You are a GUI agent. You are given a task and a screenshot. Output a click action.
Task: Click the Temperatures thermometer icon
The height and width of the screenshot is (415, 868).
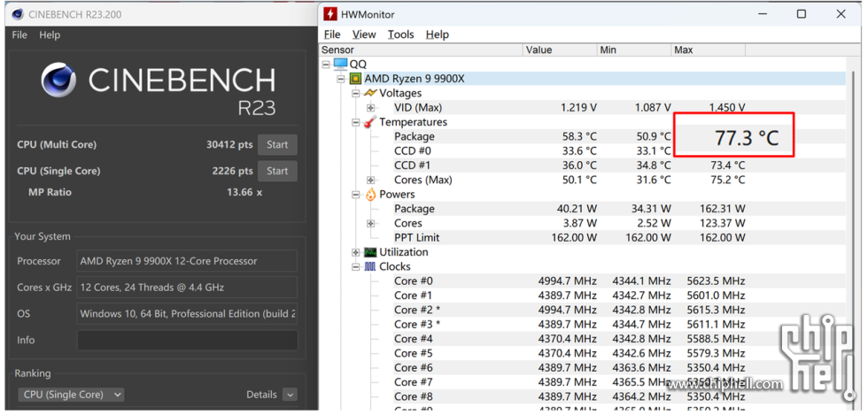point(370,122)
